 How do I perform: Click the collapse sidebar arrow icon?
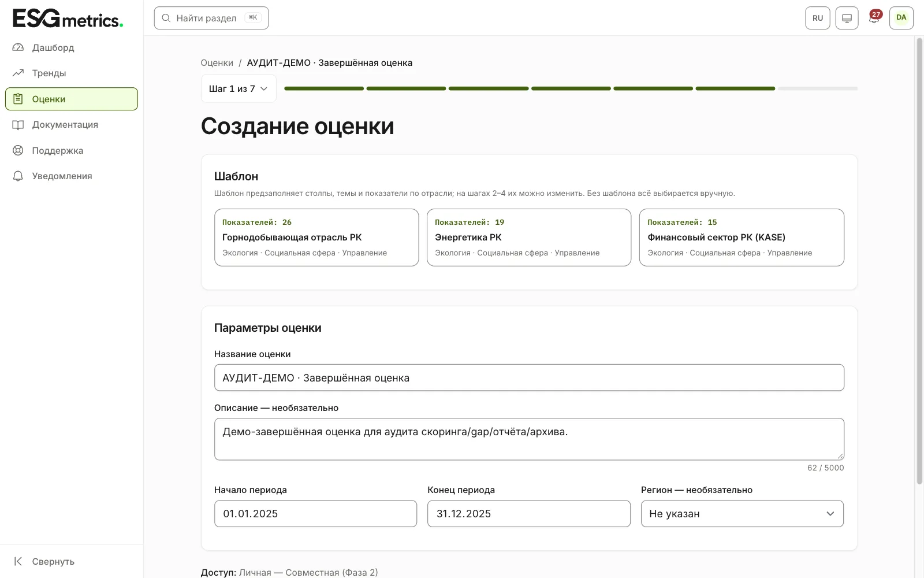click(x=18, y=561)
